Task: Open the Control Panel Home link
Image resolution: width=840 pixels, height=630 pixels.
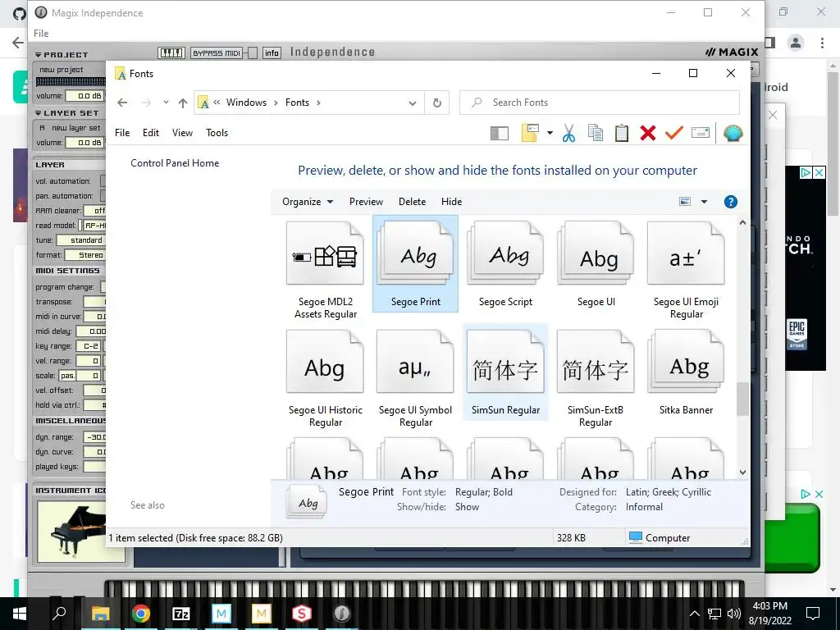Action: [x=175, y=163]
